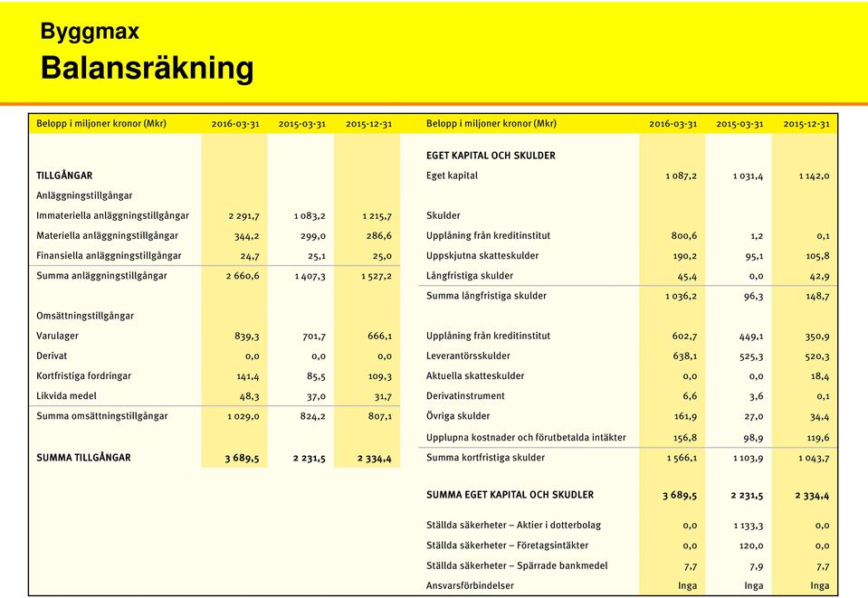868x598 pixels.
Task: Select the 'Uppskjutna skatteskulder' row label
Action: tap(482, 255)
